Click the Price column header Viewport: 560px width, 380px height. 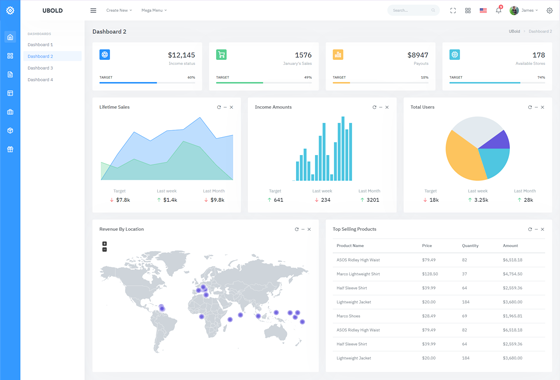(427, 246)
